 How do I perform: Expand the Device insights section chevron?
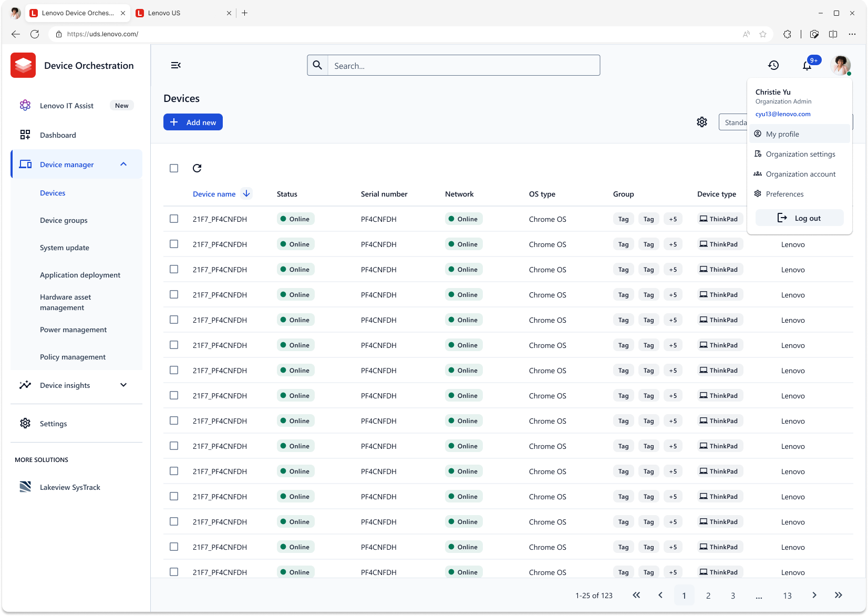point(123,385)
